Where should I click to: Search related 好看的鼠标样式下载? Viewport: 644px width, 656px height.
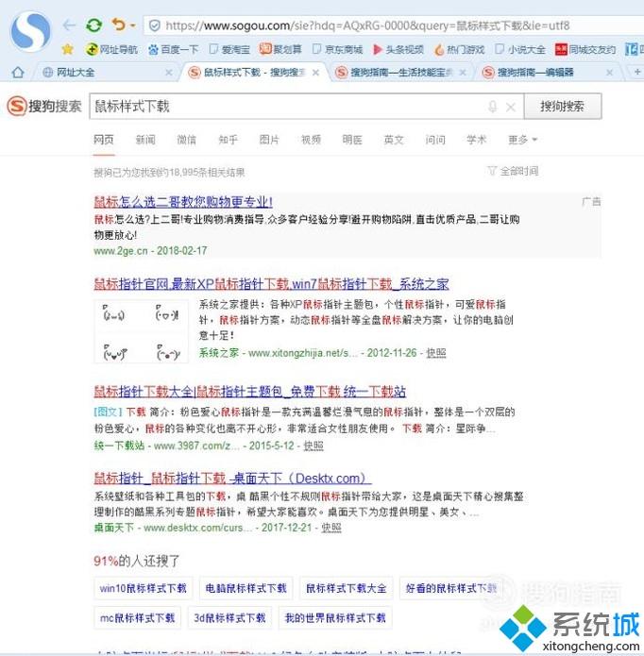(451, 588)
